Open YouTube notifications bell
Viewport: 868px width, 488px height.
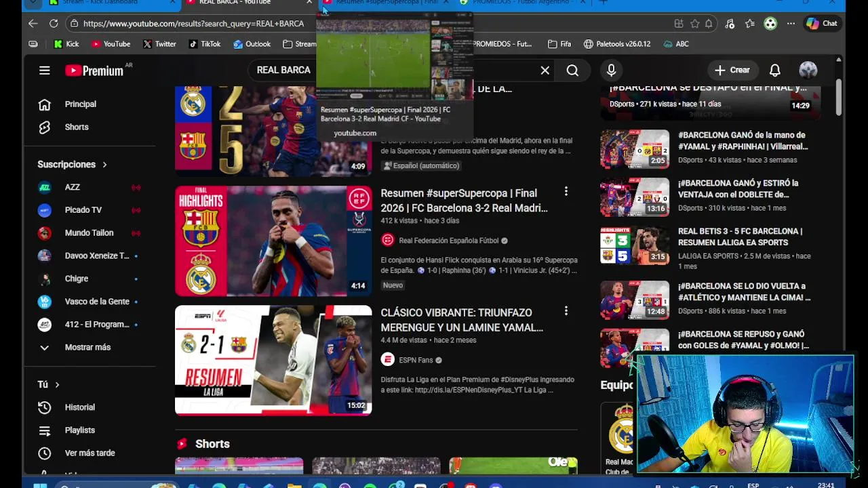click(774, 70)
